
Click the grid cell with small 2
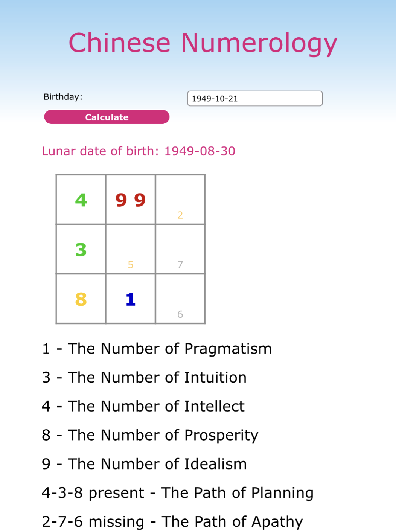point(180,200)
